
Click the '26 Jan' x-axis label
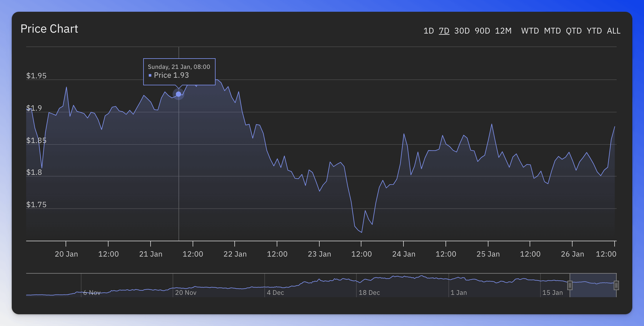click(572, 254)
